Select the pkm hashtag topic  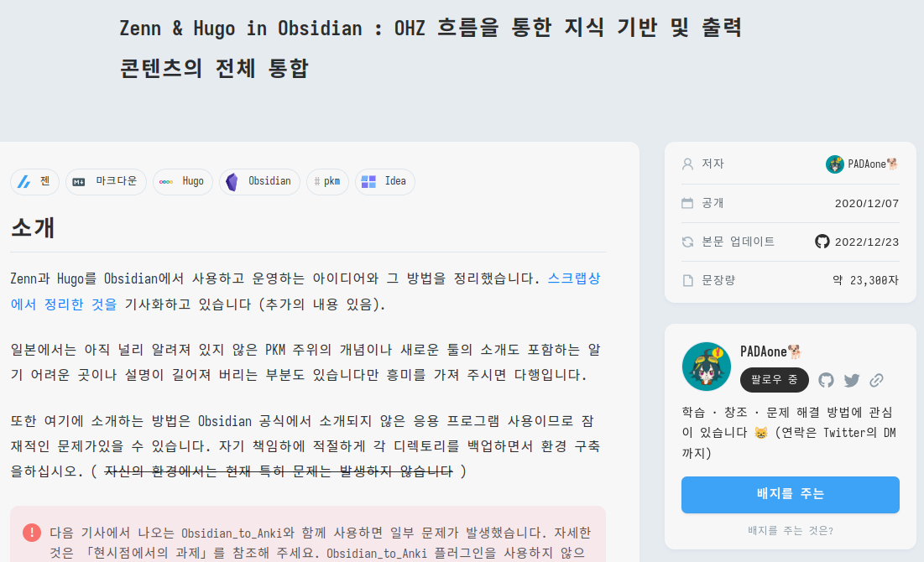click(x=327, y=181)
